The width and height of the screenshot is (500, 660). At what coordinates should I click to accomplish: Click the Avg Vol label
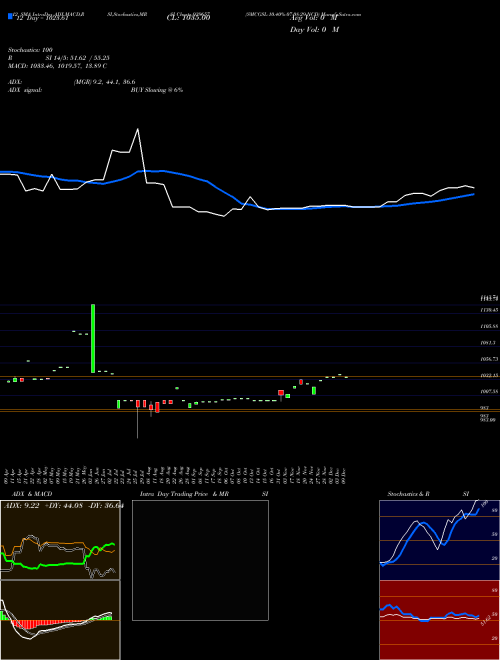(314, 18)
